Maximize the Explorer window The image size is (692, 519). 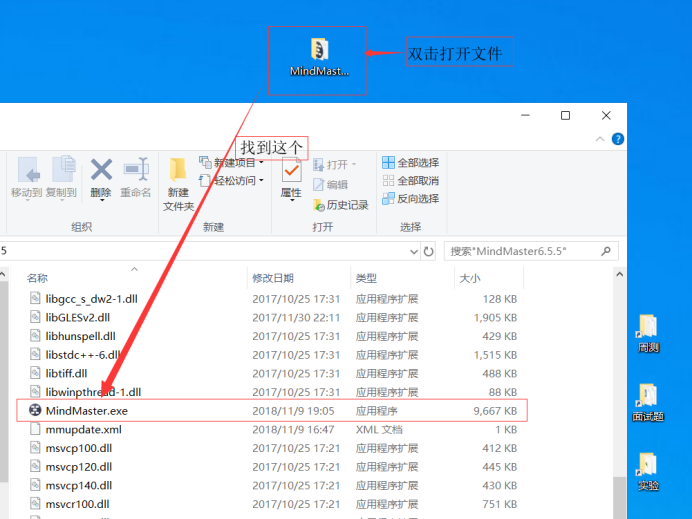pos(565,115)
